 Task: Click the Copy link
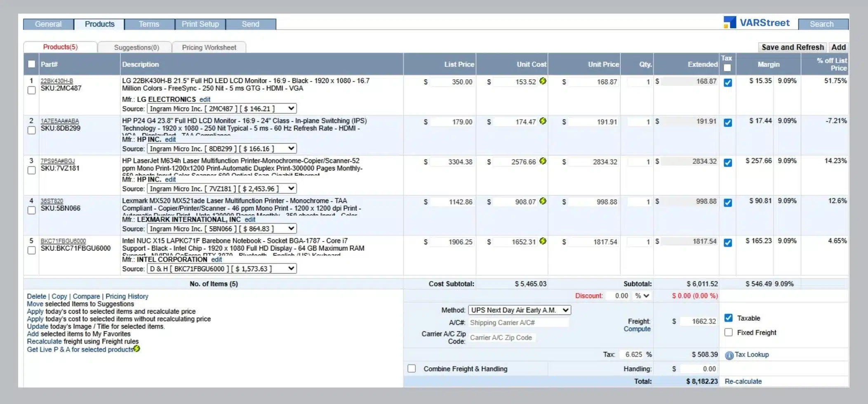59,296
